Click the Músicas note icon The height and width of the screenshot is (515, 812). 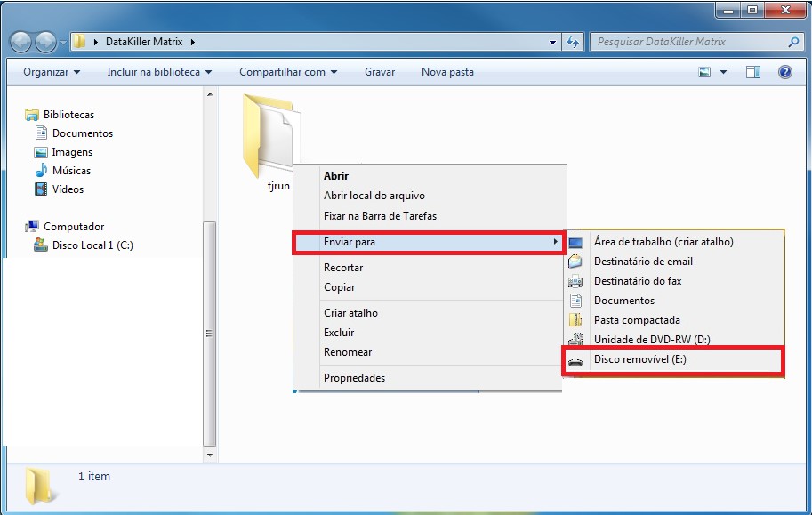coord(41,171)
